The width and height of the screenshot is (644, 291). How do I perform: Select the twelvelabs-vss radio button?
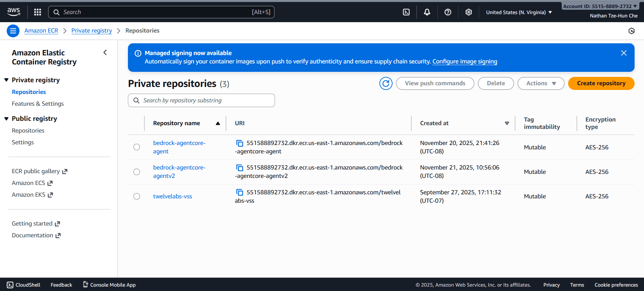click(x=137, y=196)
